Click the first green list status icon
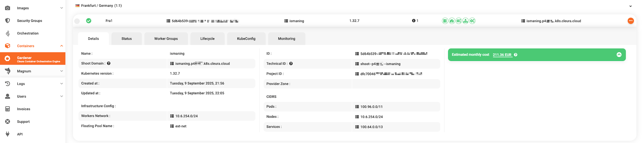644x143 pixels. pyautogui.click(x=445, y=21)
